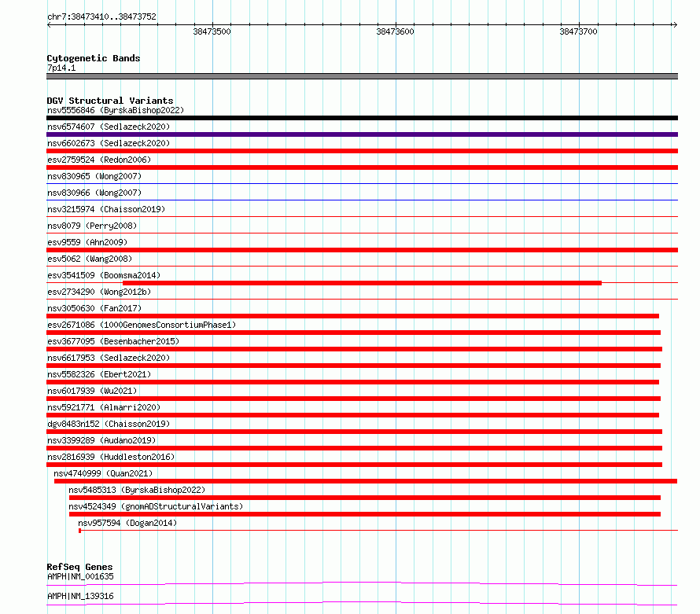Open variant esv2734290 (Wong2012b)
This screenshot has height=614, width=700.
99,292
